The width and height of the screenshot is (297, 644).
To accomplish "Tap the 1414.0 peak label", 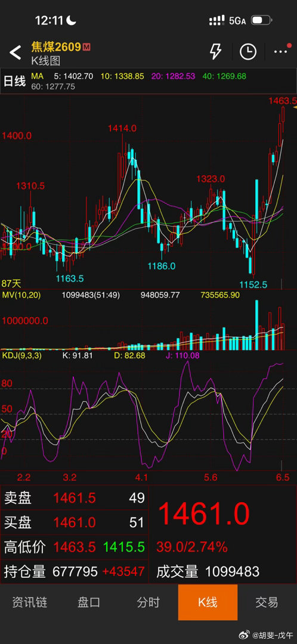I will [122, 128].
